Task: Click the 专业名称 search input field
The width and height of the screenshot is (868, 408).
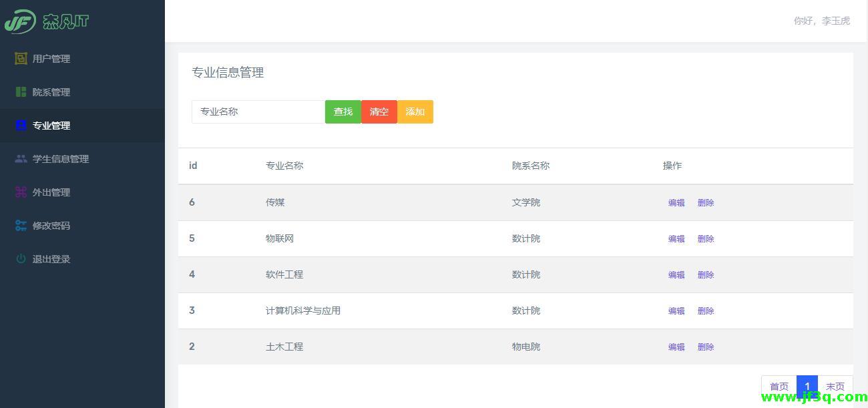Action: pyautogui.click(x=257, y=112)
